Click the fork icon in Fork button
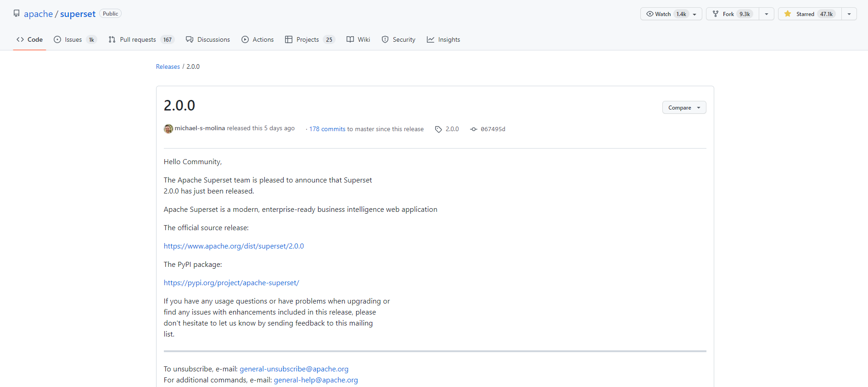 coord(716,14)
